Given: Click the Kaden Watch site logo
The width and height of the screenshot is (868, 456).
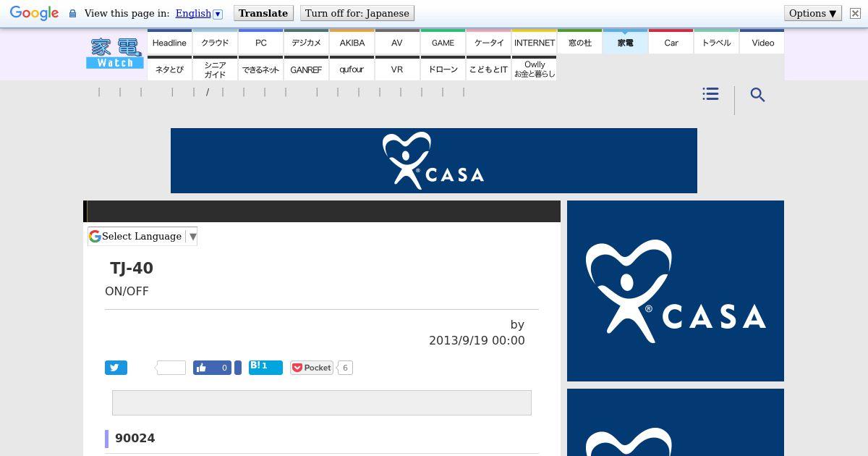Looking at the screenshot, I should [x=115, y=54].
